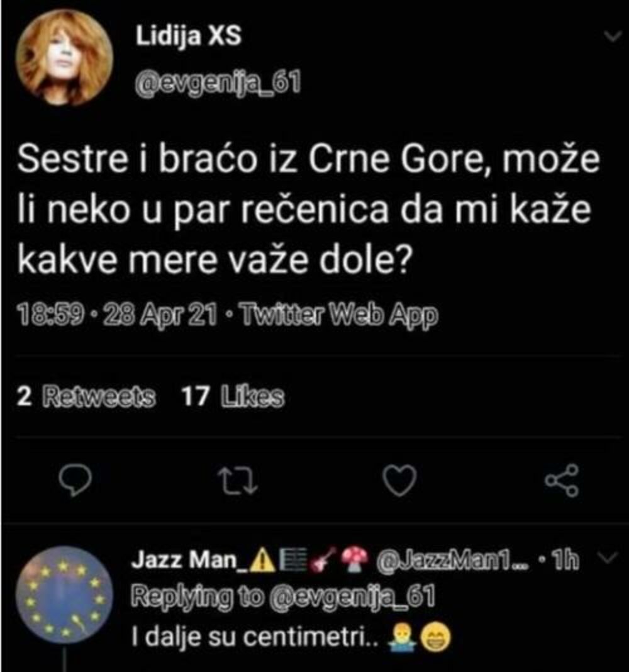Click the 1h timestamp on the reply
Screen dimensions: 629x672
[567, 561]
